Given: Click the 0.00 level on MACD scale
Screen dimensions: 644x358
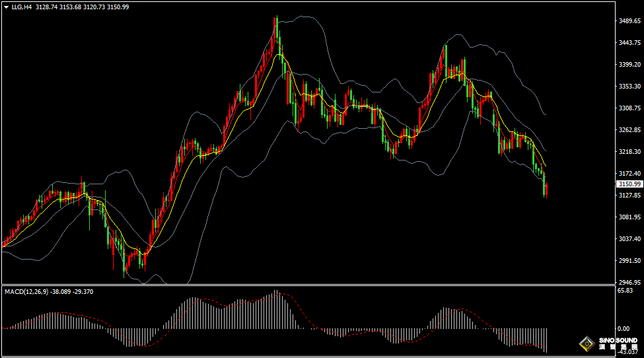Looking at the screenshot, I should pos(623,328).
